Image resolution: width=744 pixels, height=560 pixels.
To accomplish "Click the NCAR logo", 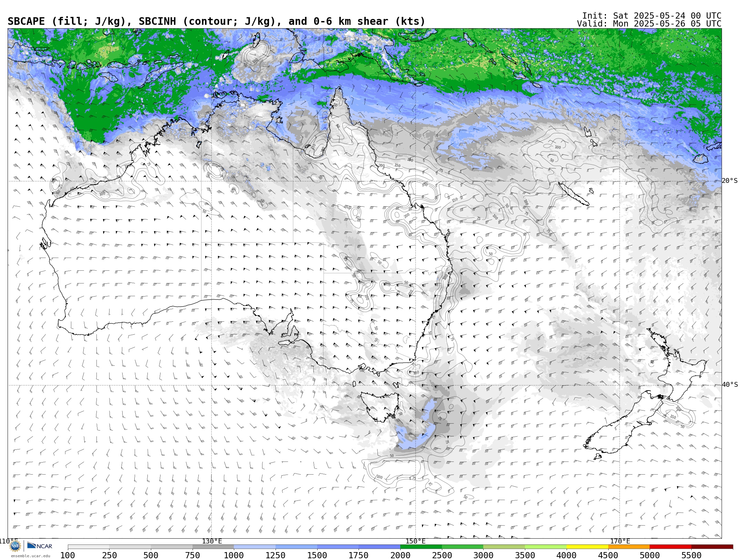I will point(40,546).
